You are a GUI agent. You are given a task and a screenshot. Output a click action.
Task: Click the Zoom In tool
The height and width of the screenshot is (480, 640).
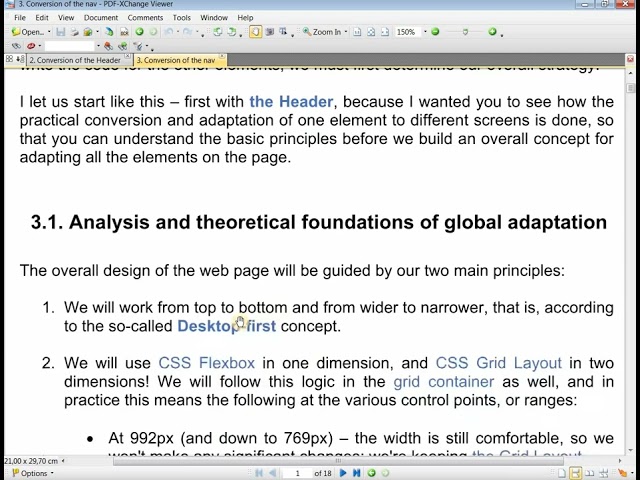[322, 32]
